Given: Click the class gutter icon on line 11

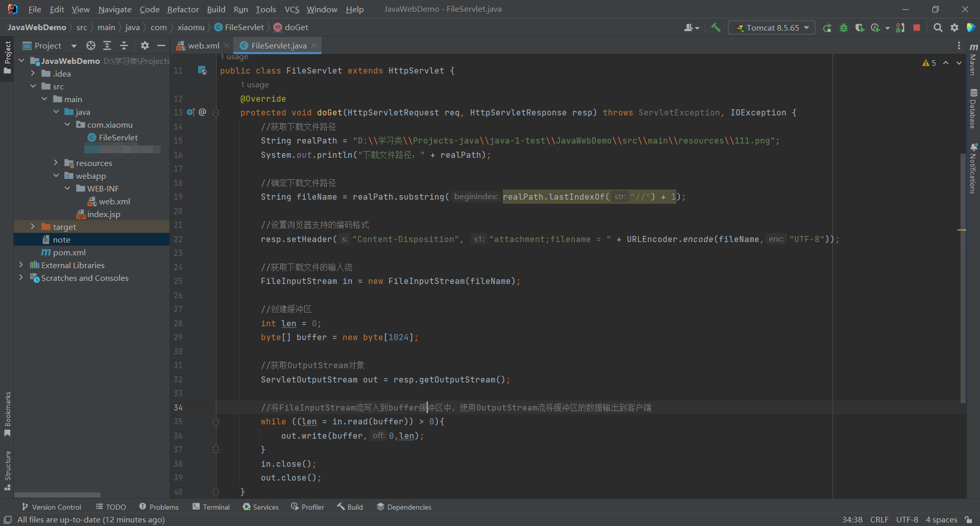Looking at the screenshot, I should [202, 70].
